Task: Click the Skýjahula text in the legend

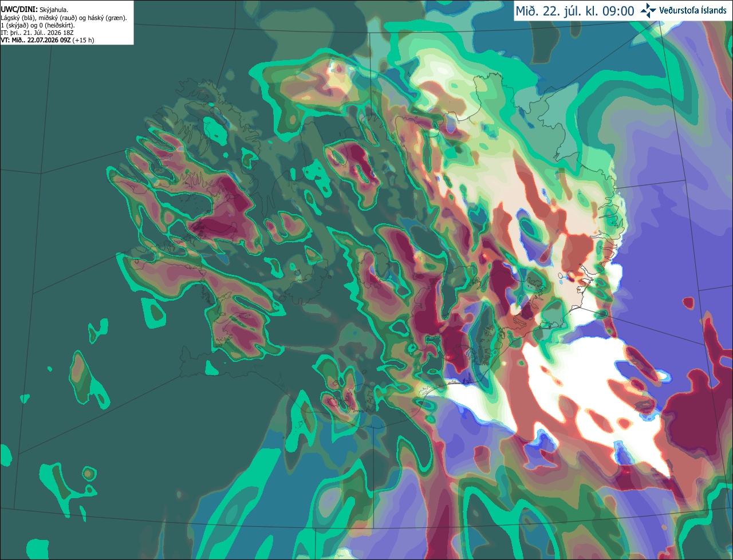Action: click(x=54, y=10)
